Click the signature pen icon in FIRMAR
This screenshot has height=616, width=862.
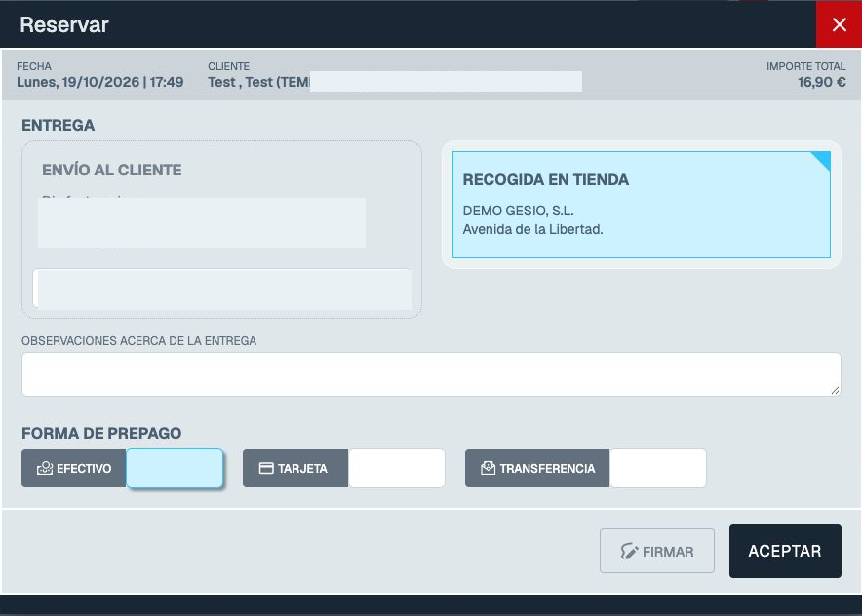coord(629,551)
